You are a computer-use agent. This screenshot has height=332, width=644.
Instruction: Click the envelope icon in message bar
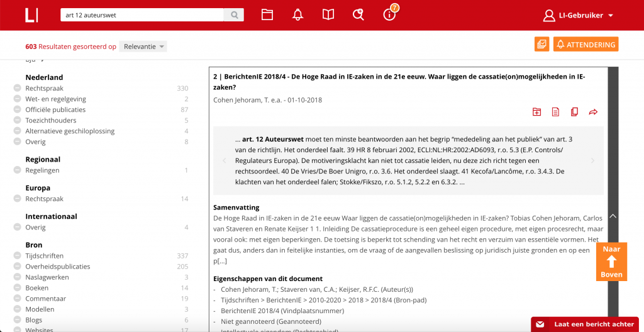(540, 324)
